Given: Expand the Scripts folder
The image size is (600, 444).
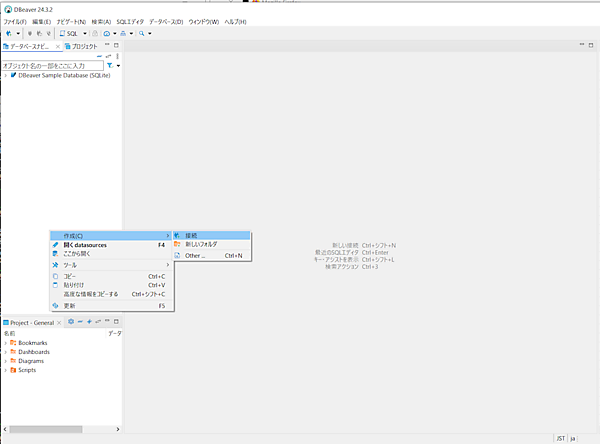Looking at the screenshot, I should (5, 369).
